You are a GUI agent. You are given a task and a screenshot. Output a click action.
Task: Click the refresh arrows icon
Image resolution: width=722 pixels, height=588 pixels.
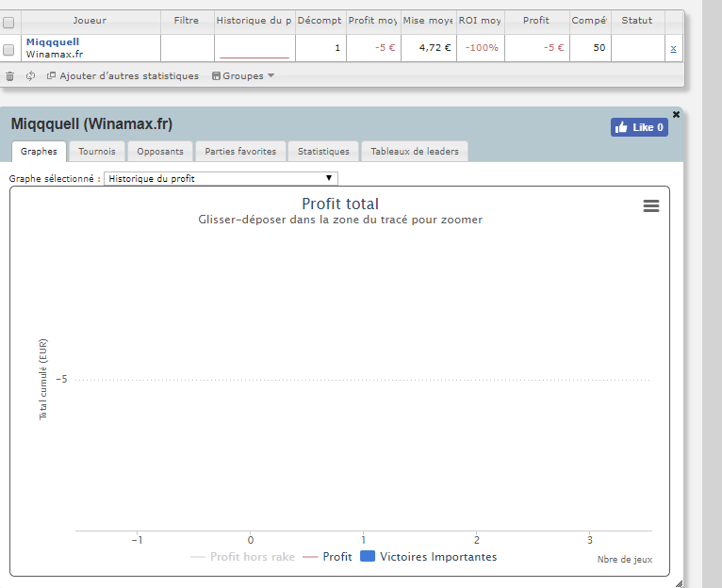tap(30, 76)
